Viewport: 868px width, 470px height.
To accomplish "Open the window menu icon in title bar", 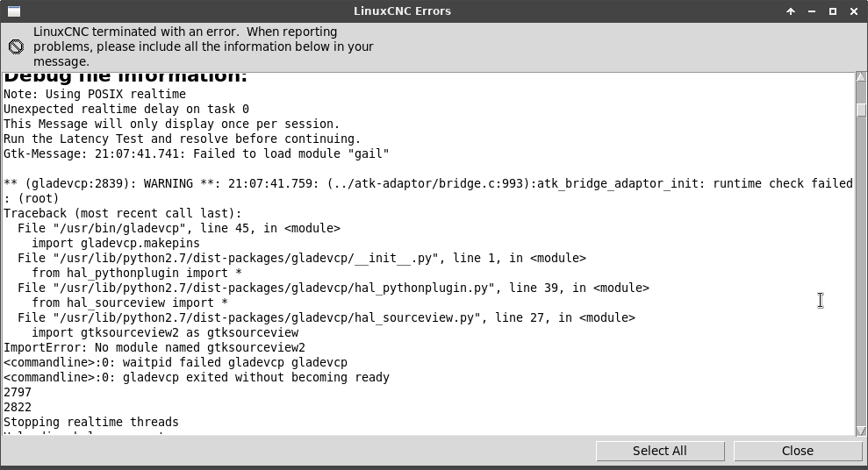I will pyautogui.click(x=13, y=11).
